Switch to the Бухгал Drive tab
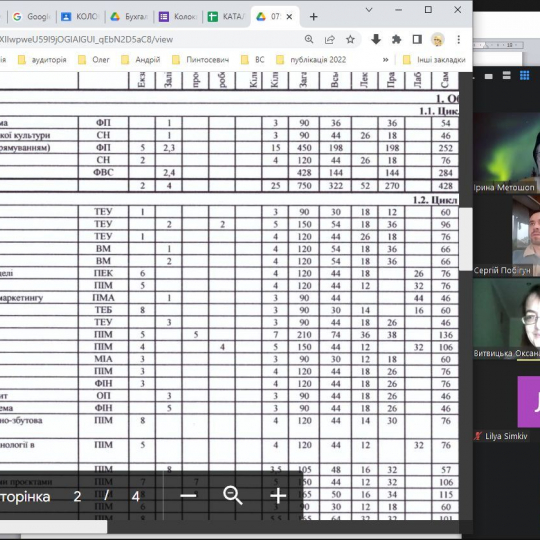This screenshot has height=540, width=540. point(129,17)
